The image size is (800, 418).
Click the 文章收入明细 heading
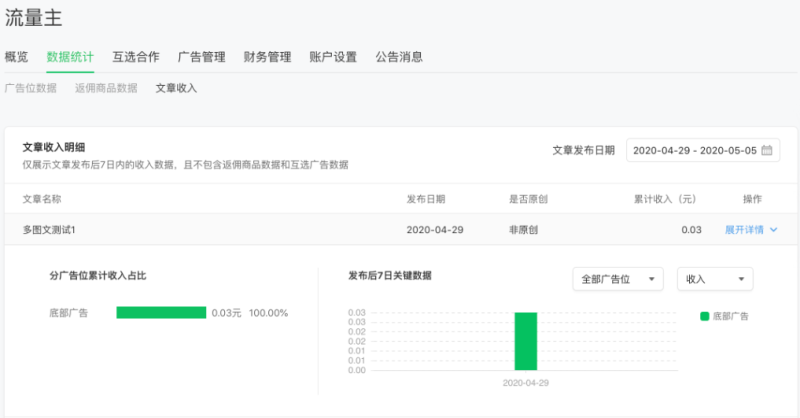coord(54,147)
